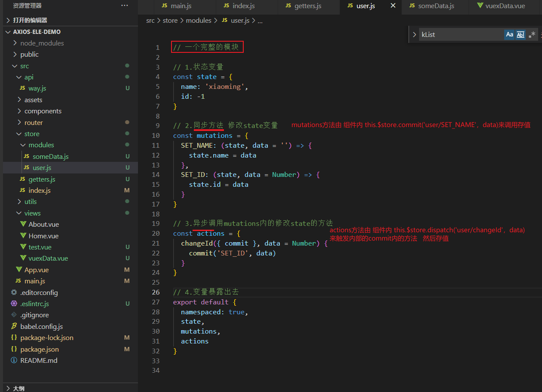Screen dimensions: 542x392
Task: Expand the assets folder
Action: pos(70,100)
